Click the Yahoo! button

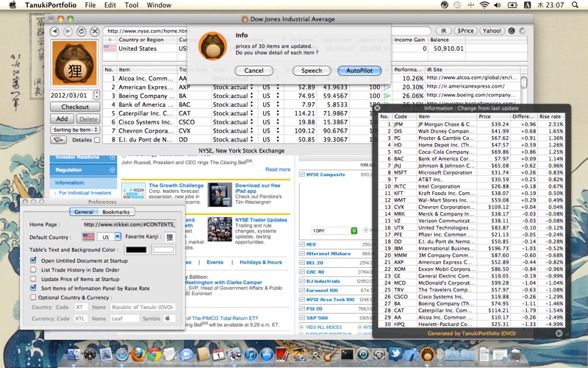[492, 31]
